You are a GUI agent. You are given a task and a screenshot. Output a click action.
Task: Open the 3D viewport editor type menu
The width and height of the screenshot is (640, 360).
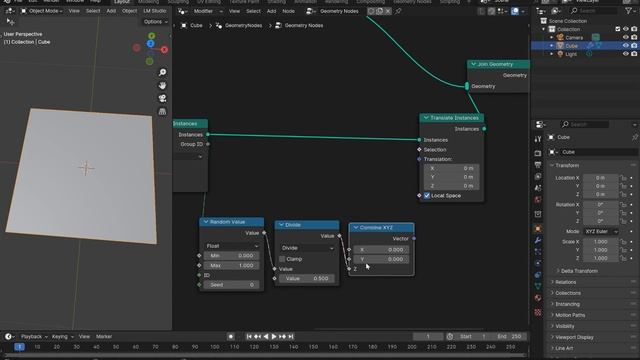(x=10, y=11)
